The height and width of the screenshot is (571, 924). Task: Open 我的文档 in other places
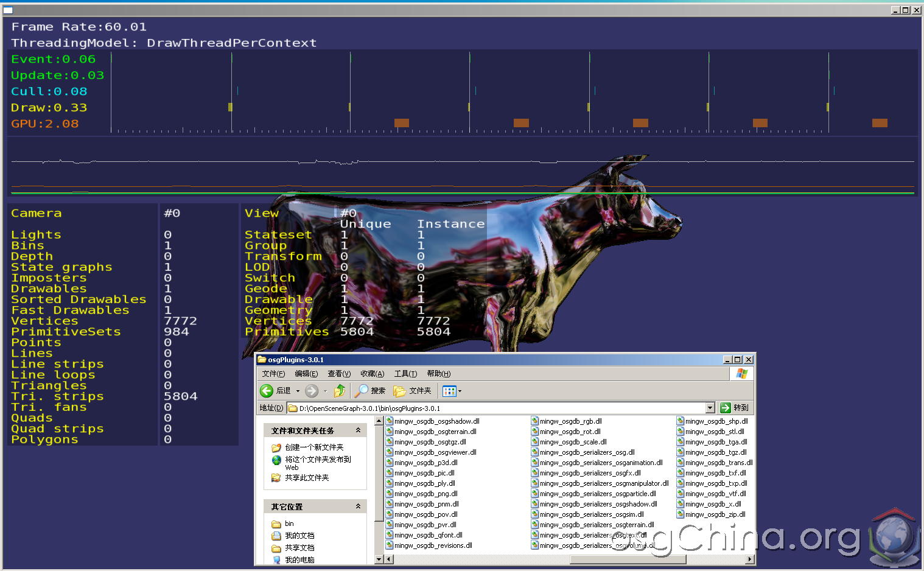pos(299,536)
